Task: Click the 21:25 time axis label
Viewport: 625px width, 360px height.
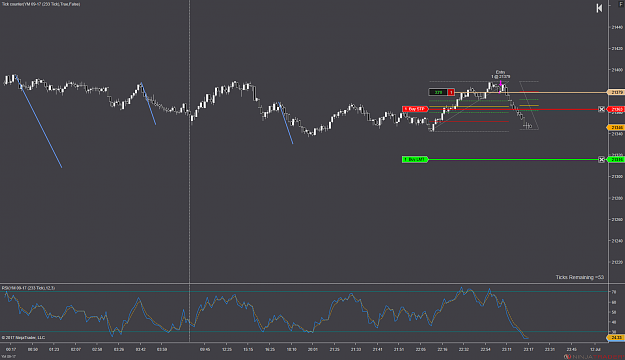Action: pyautogui.click(x=334, y=350)
